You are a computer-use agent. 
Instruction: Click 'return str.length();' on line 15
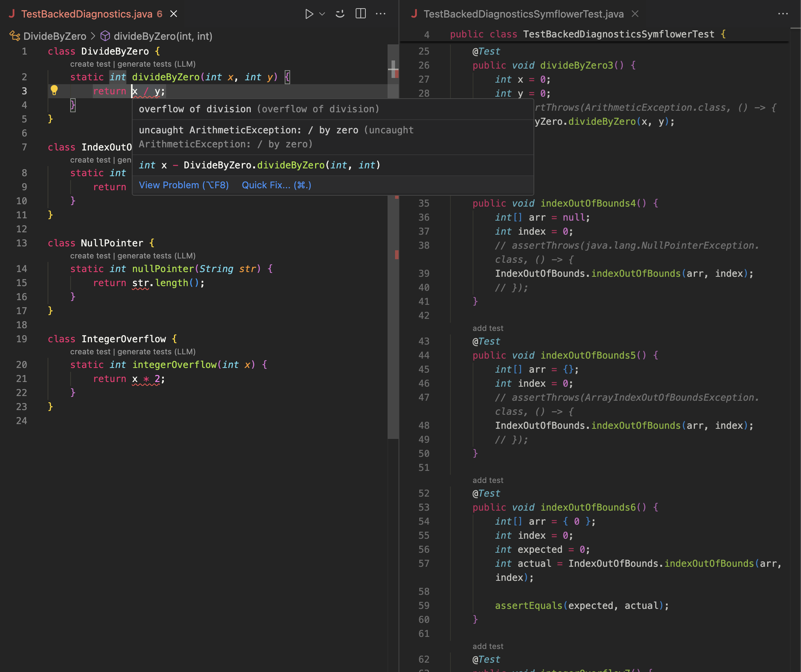coord(149,283)
